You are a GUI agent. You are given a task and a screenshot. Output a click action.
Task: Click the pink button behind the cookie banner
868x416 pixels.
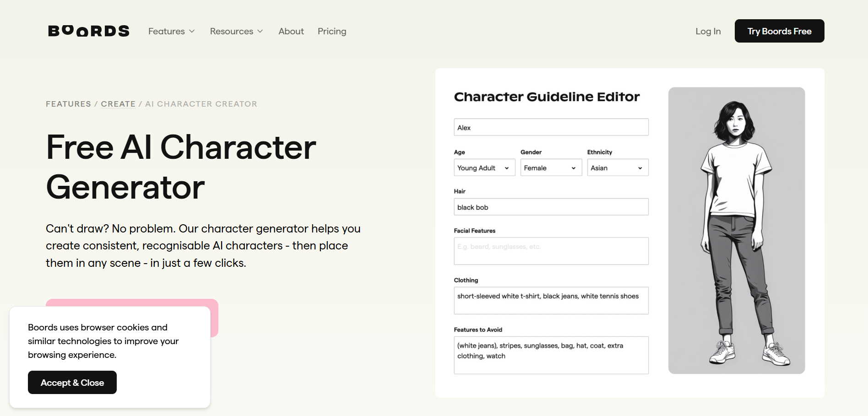click(x=214, y=318)
